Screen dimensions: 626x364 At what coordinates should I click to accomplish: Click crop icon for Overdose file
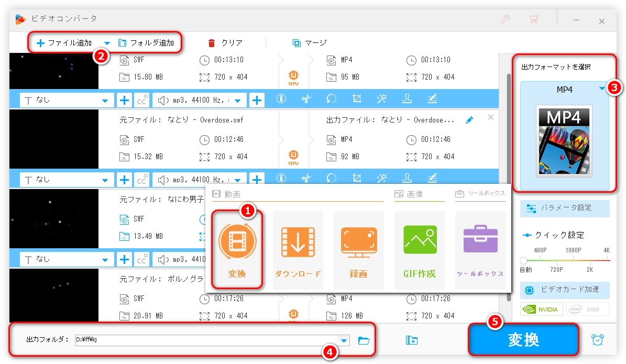[x=357, y=179]
